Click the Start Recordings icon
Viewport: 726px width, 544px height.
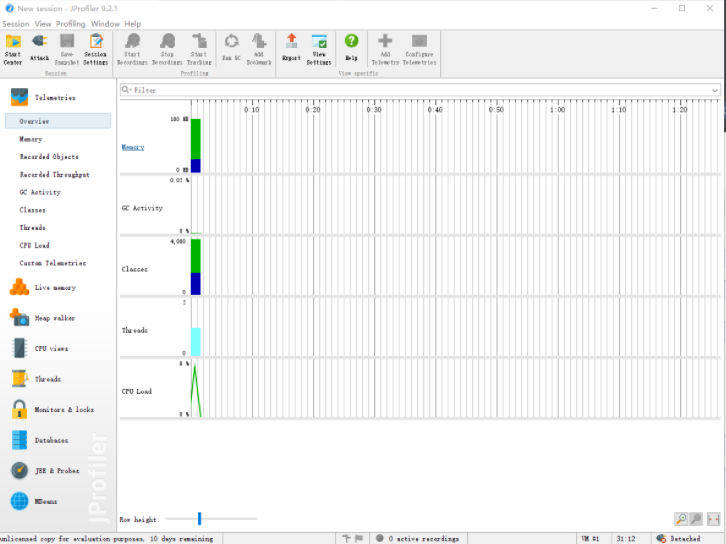point(132,49)
